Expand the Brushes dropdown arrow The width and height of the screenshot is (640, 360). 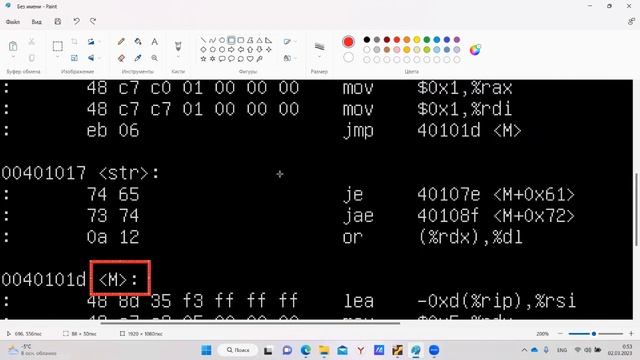(x=178, y=57)
